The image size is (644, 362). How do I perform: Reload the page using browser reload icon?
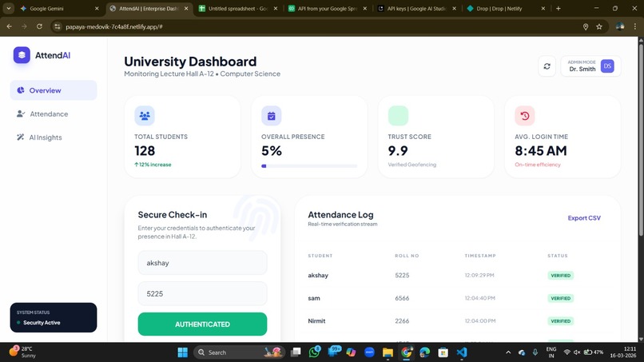(39, 26)
